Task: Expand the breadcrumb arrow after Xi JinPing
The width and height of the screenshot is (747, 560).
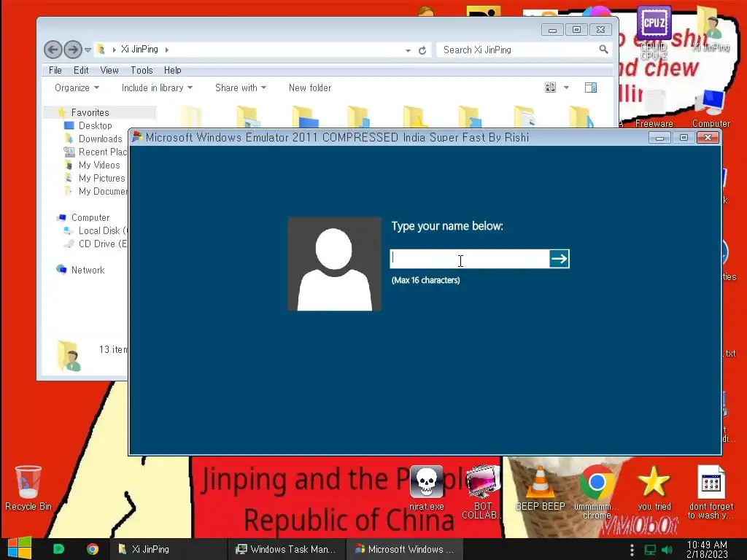Action: click(x=167, y=50)
